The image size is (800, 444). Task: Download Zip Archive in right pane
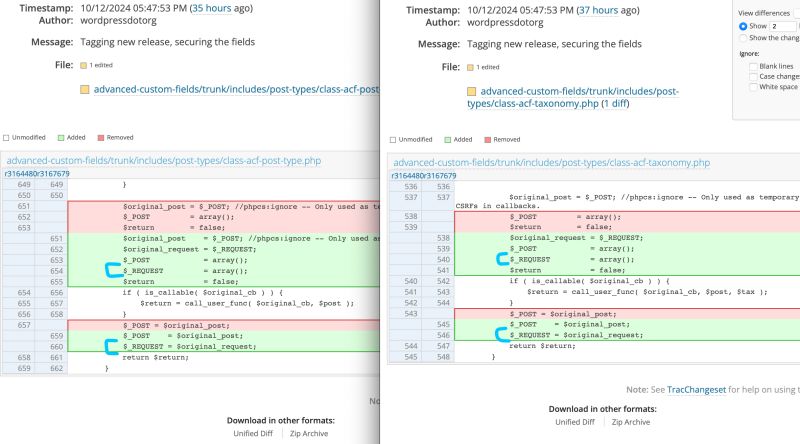tap(631, 423)
